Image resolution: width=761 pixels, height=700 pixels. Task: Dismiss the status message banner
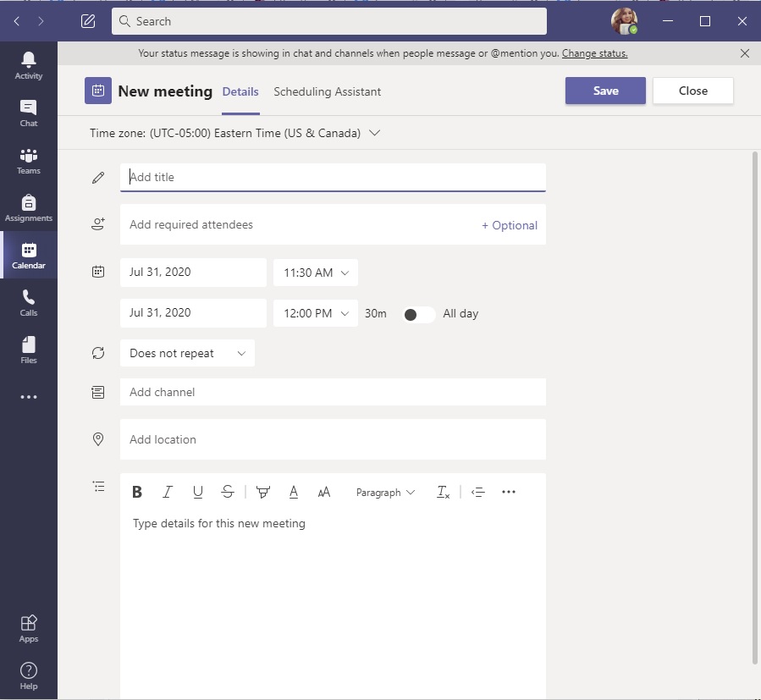pos(745,53)
